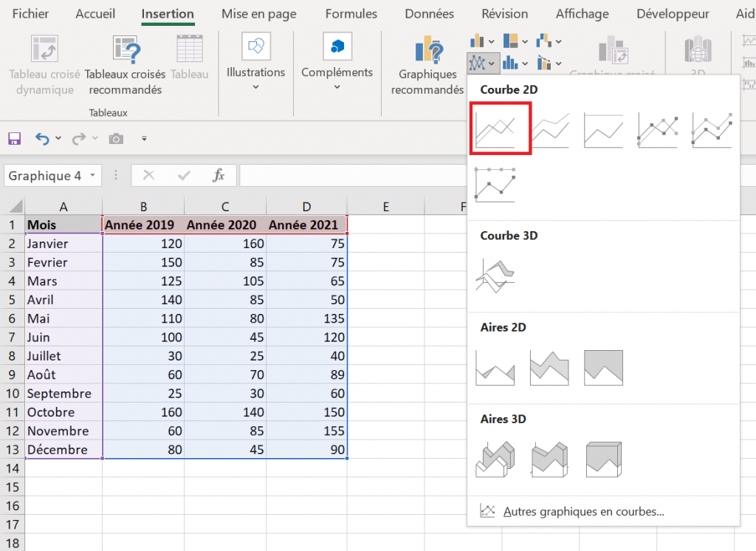Select 100% stacked line with markers chart
756x551 pixels.
click(495, 185)
